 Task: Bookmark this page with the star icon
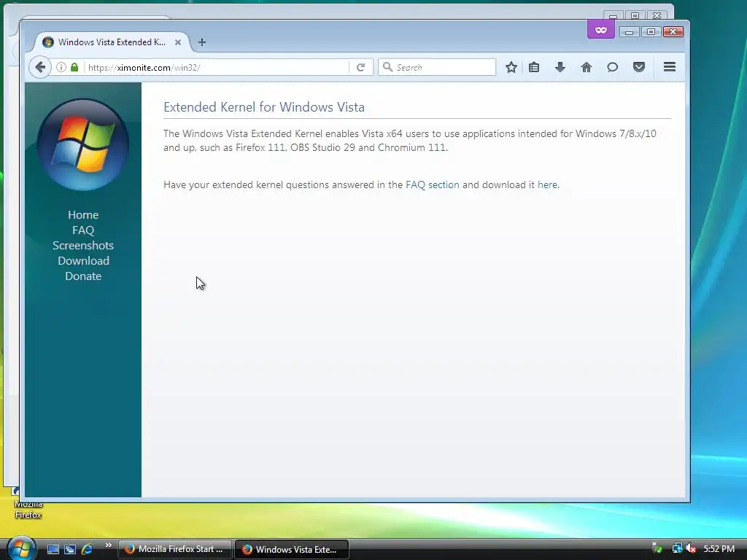(511, 67)
